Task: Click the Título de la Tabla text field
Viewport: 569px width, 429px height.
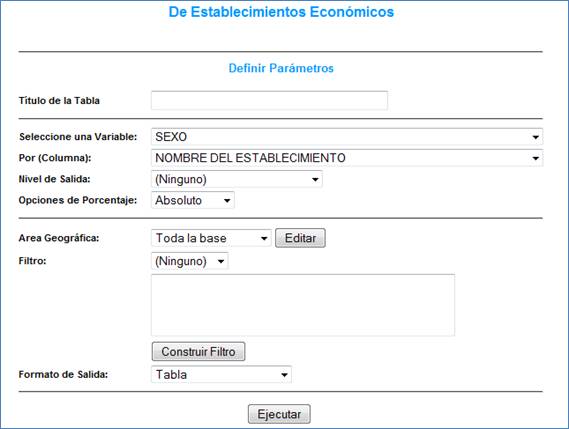Action: 269,101
